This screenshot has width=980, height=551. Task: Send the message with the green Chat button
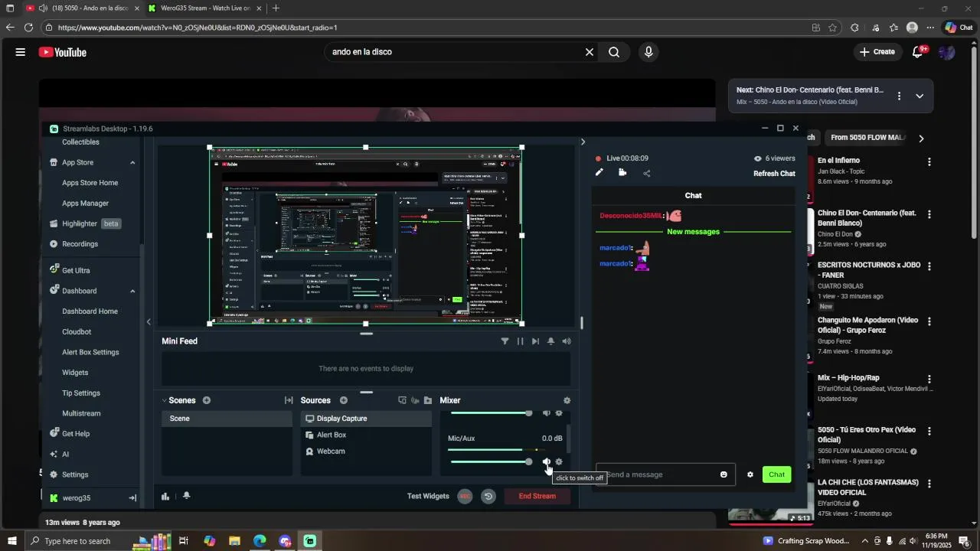[777, 474]
